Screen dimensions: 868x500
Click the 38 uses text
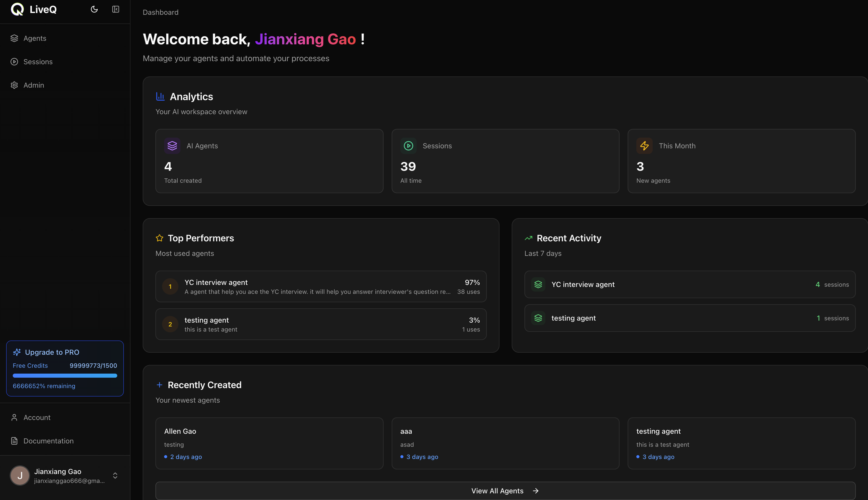[469, 292]
